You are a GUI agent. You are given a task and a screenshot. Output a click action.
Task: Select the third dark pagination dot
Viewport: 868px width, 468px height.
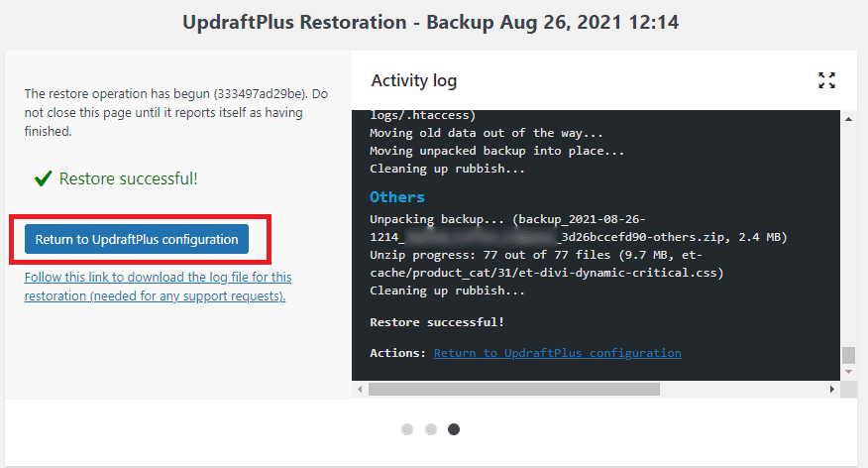(454, 429)
